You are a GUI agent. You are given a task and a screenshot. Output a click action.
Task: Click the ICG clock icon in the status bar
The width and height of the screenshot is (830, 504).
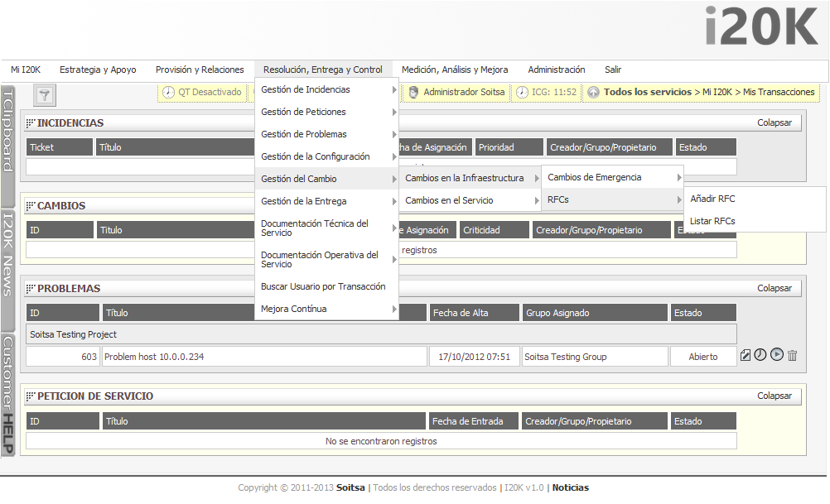(x=521, y=92)
